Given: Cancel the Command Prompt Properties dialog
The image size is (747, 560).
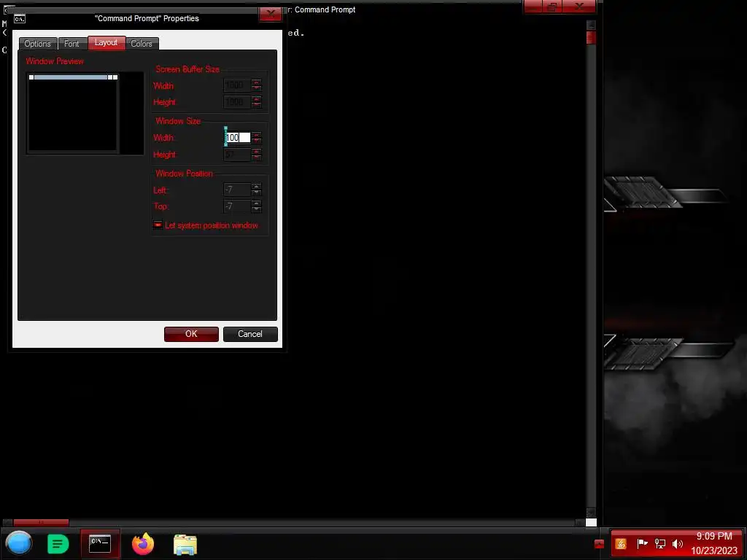Looking at the screenshot, I should 250,334.
